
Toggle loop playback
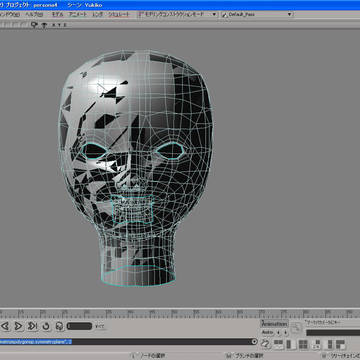(46, 326)
